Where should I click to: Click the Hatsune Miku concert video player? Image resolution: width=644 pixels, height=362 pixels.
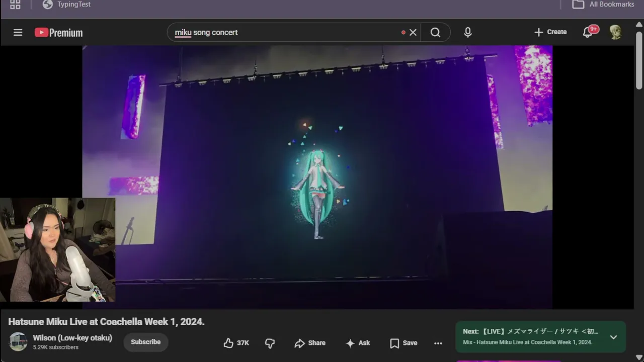(317, 177)
